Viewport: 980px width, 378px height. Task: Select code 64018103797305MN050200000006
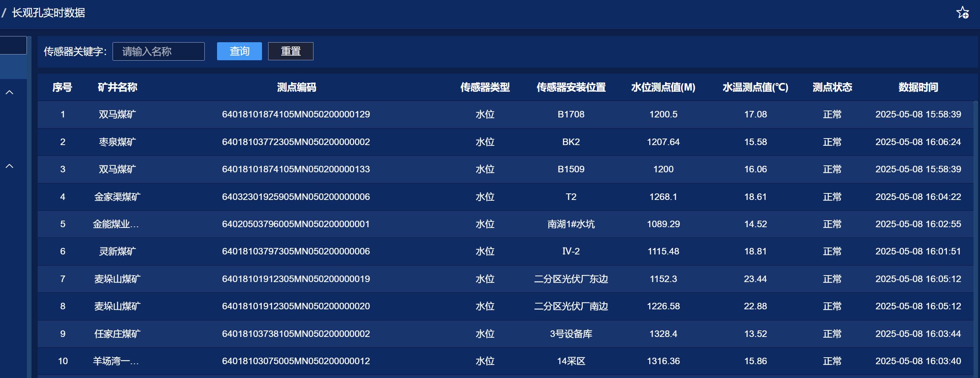[296, 251]
